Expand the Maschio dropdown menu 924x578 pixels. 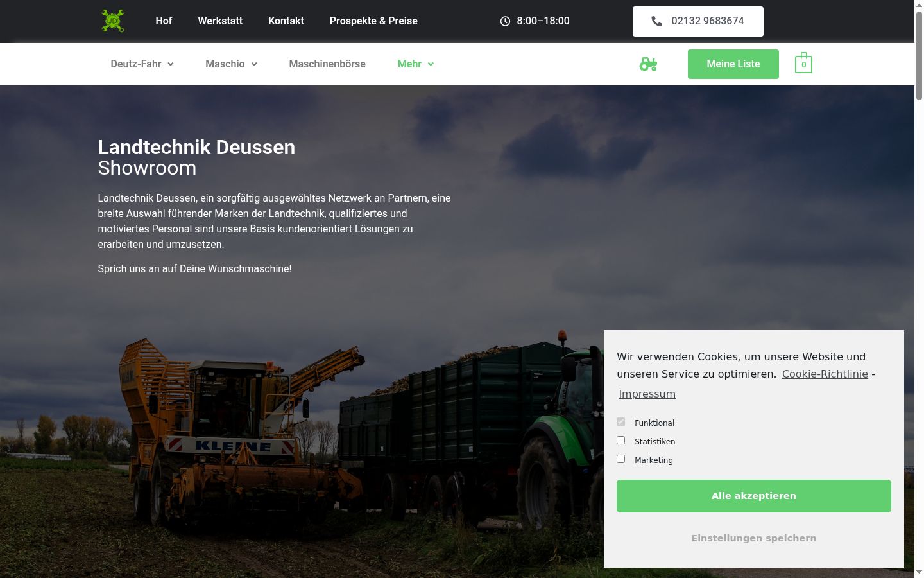click(231, 64)
